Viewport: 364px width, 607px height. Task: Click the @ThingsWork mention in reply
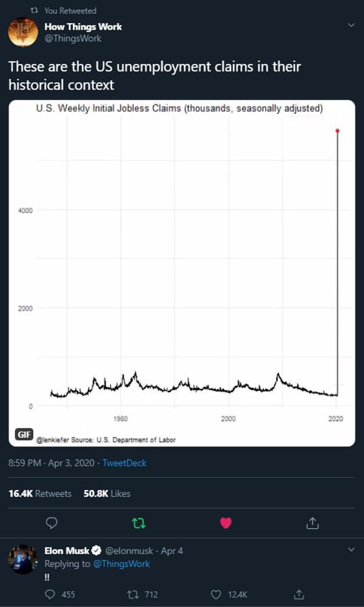coord(121,564)
